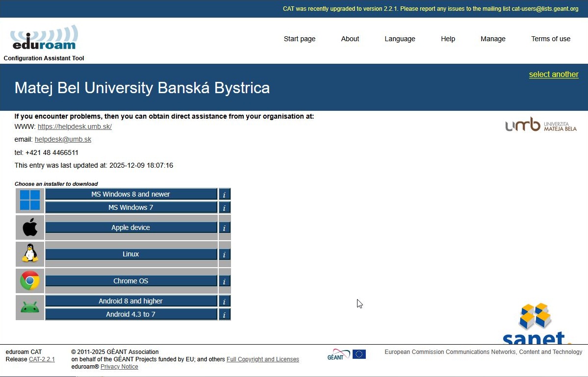Click the eduroam logo in header

coord(44,38)
